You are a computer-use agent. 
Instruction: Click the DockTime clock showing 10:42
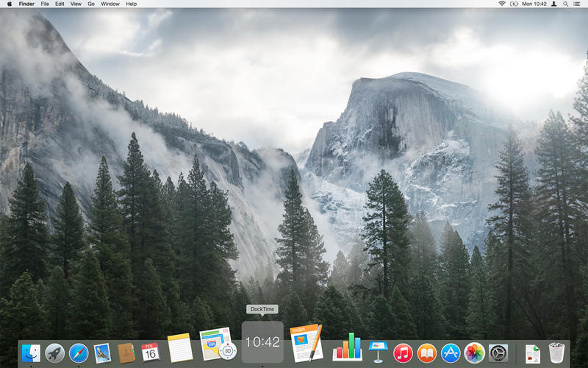[262, 342]
